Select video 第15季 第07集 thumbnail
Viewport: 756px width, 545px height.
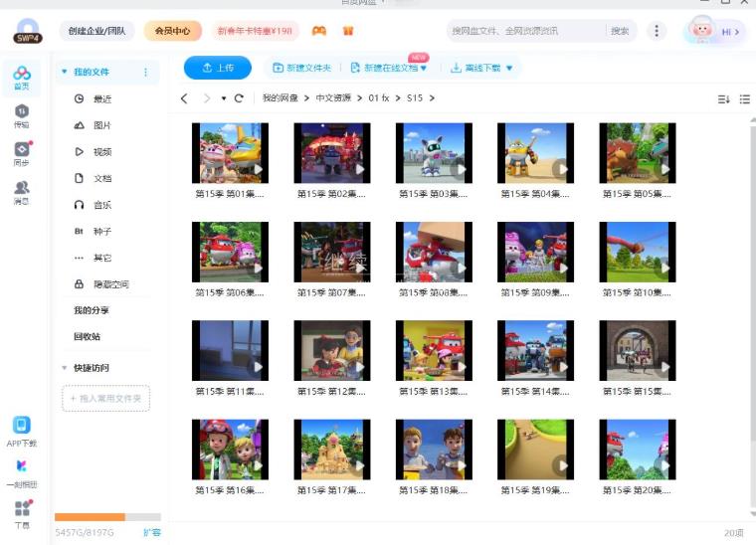(x=332, y=252)
